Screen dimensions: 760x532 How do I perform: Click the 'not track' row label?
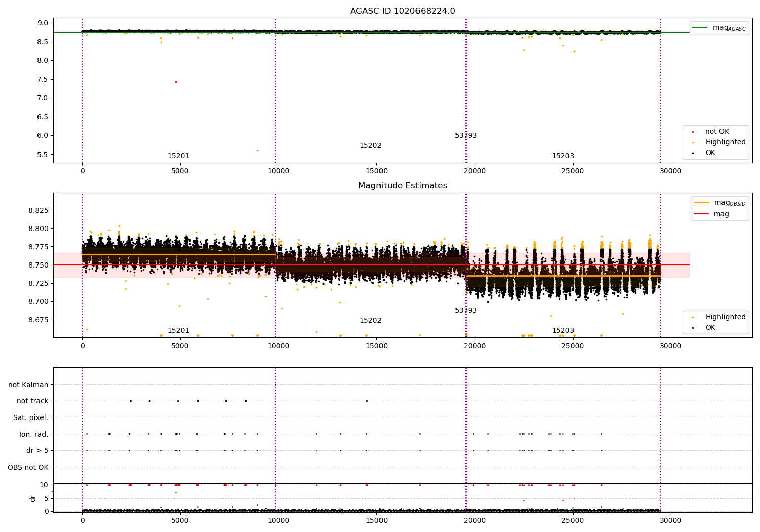coord(32,401)
